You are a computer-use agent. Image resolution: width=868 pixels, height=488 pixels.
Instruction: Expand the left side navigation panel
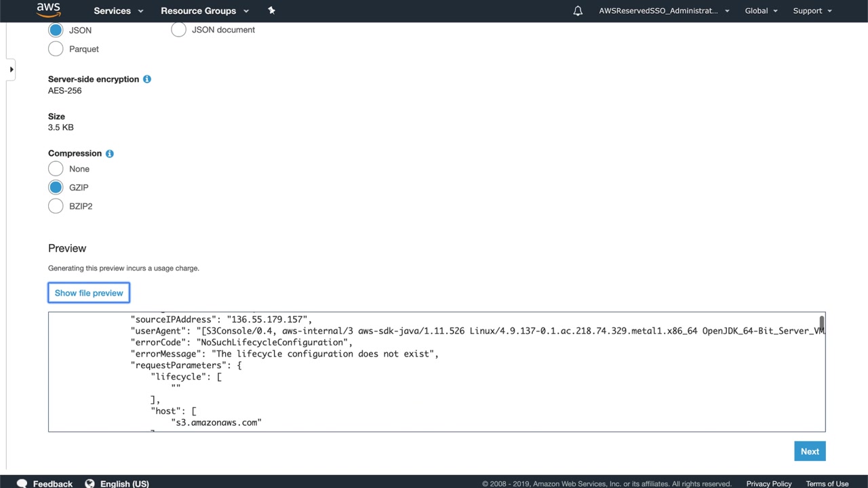pos(11,69)
